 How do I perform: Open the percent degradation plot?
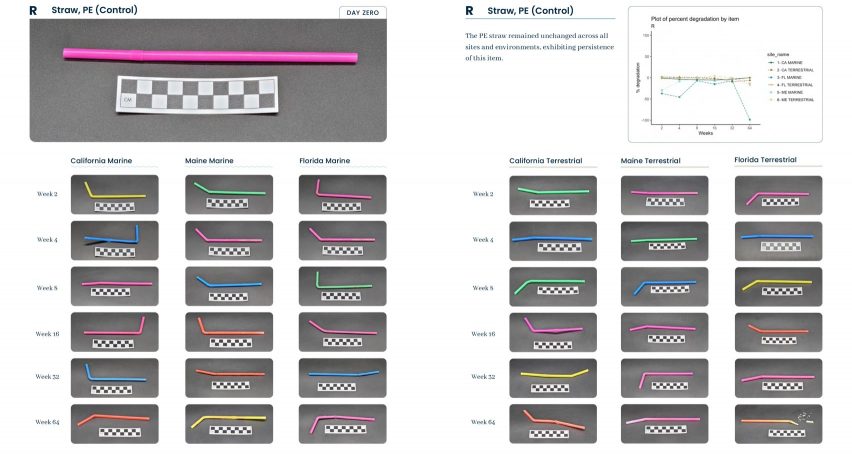(x=725, y=74)
